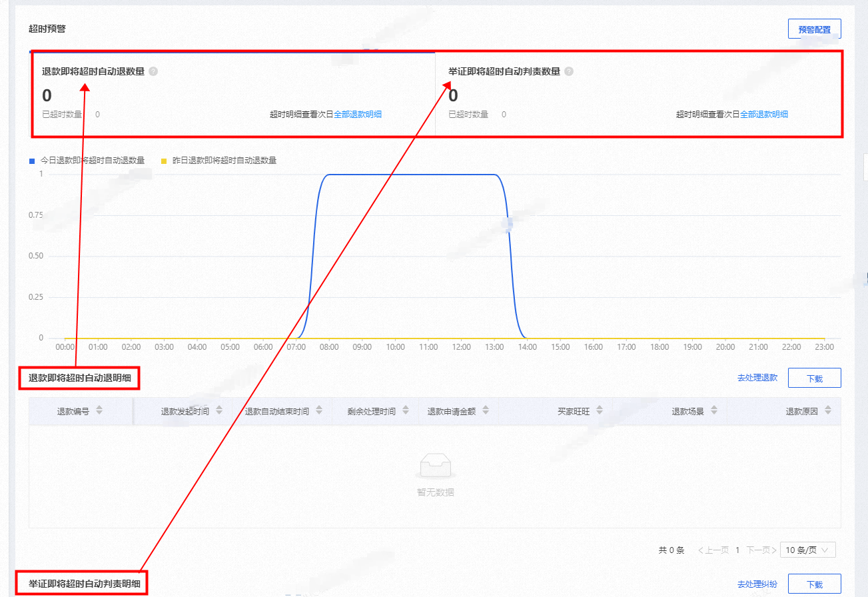Select the 举证即将超时自动判责数量 card tab

pos(638,93)
